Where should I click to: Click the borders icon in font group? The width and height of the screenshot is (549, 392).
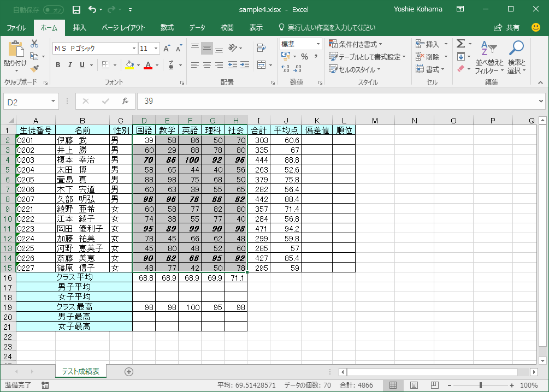[106, 65]
